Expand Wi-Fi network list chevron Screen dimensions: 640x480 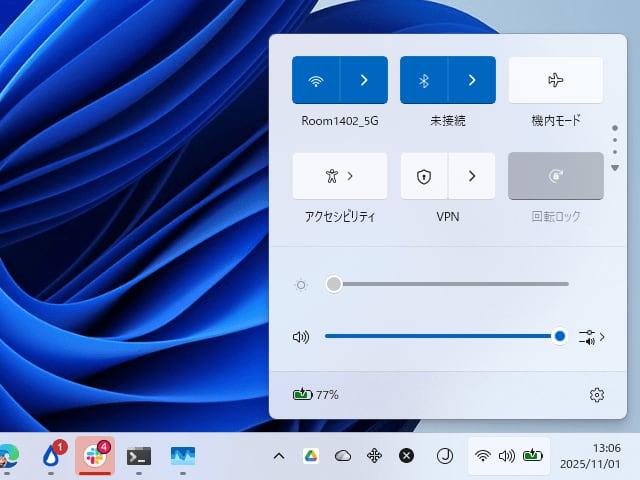coord(364,80)
